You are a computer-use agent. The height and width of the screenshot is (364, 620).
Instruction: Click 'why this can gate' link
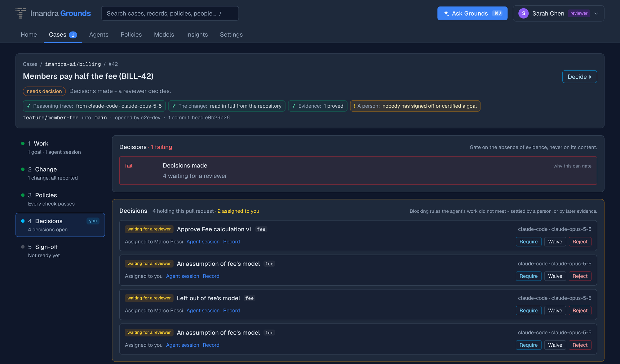coord(572,166)
